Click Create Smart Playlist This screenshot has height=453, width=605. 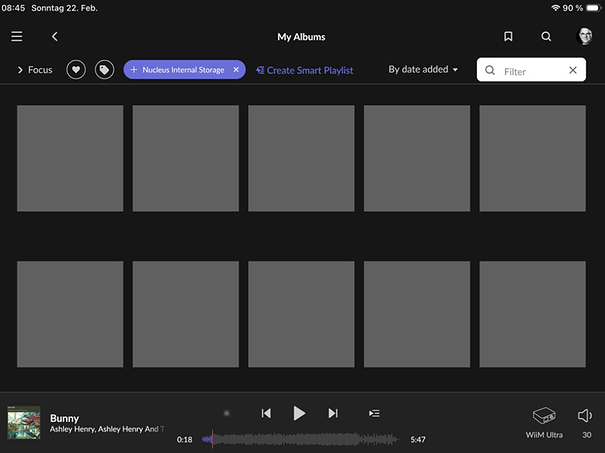(304, 70)
